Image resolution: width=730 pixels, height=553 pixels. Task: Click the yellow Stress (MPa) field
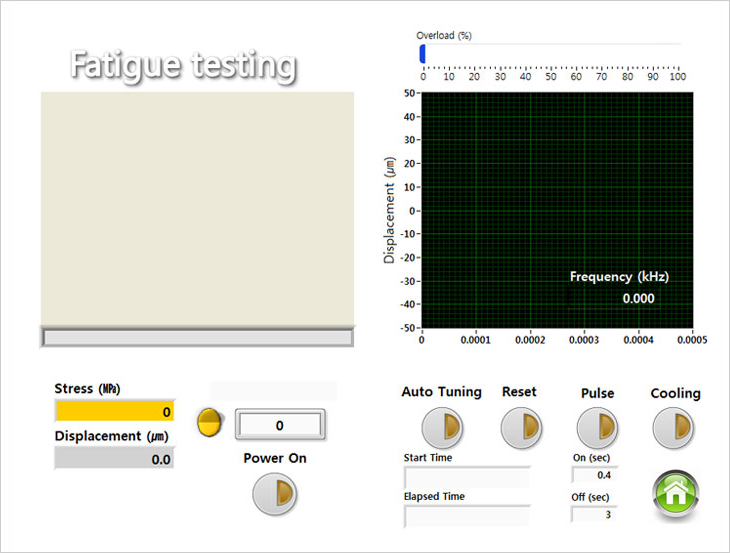[x=115, y=411]
